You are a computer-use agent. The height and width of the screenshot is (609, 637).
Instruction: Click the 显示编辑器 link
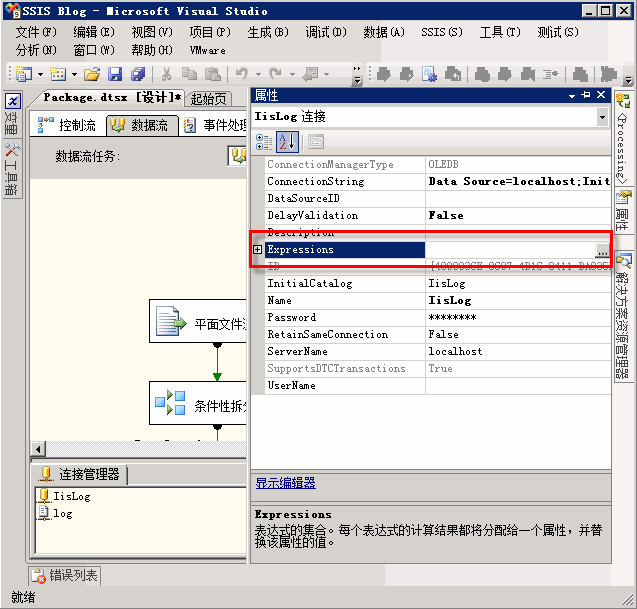285,483
